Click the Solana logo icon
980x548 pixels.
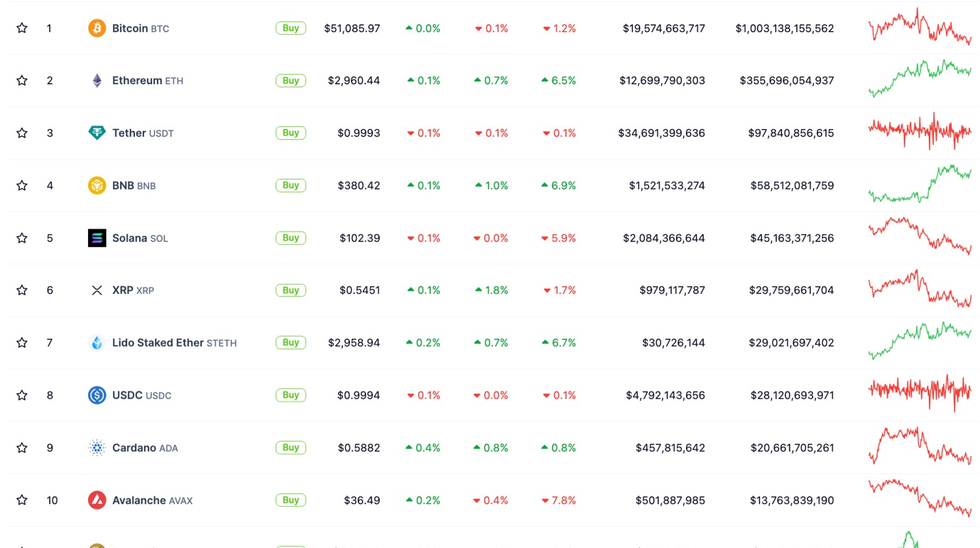(97, 238)
